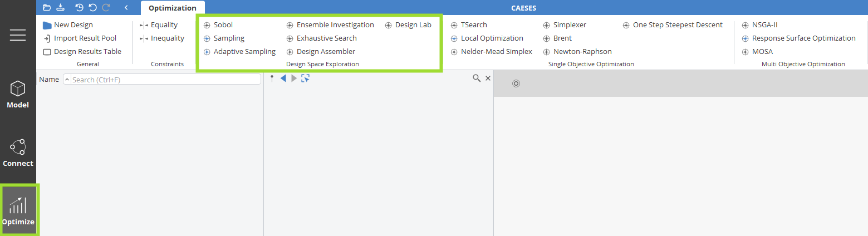This screenshot has width=868, height=236.
Task: Click the select-in-view dashed cursor icon
Action: coord(305,78)
